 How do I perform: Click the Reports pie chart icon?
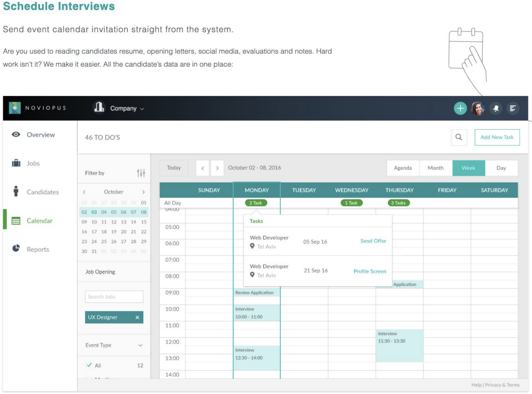pyautogui.click(x=16, y=248)
